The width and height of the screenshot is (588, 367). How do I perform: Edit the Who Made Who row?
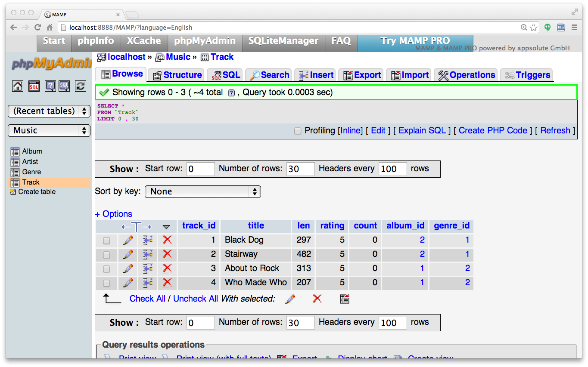point(128,283)
